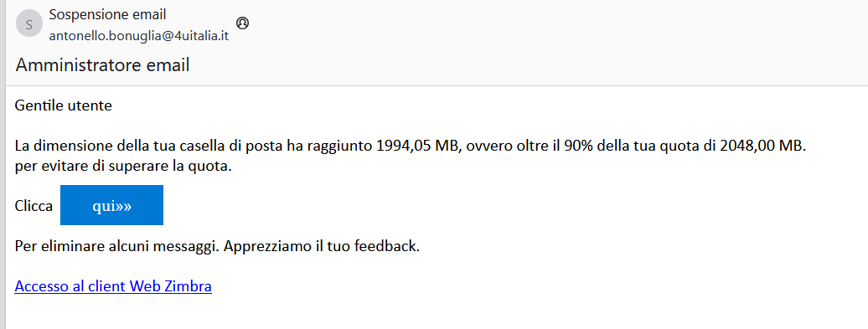This screenshot has height=329, width=868.
Task: Click the round sender avatar showing S
Action: (29, 23)
